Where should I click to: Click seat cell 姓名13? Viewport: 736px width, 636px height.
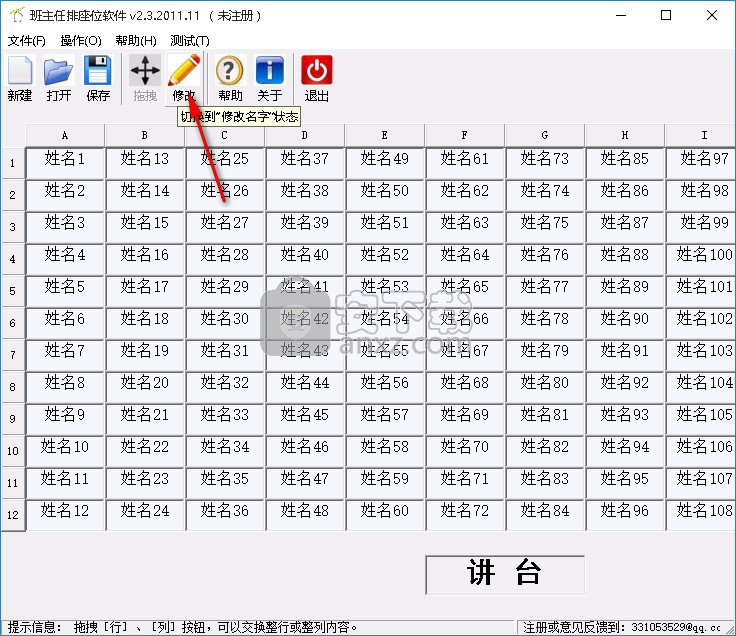145,163
